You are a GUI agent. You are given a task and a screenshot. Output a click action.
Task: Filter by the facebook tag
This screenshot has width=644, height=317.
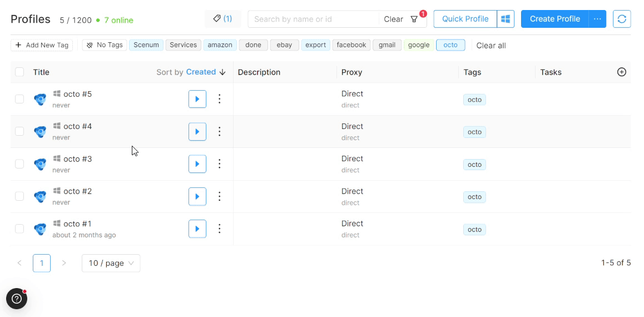[x=351, y=45]
